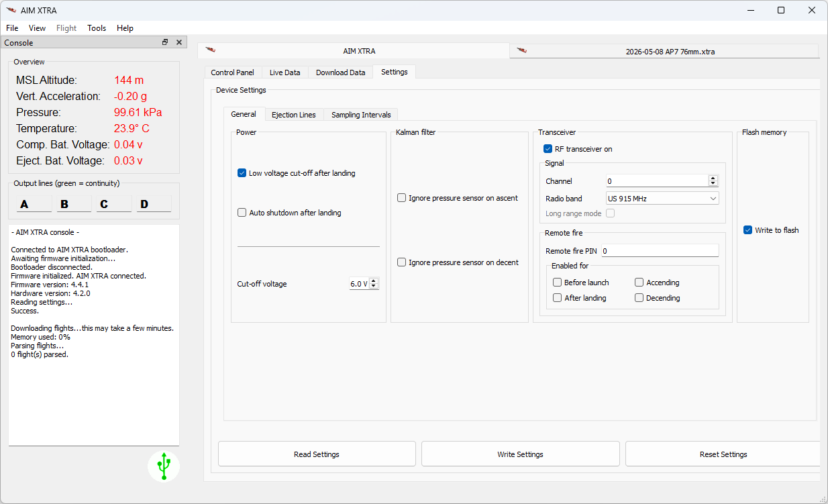Click console line 'Hardware version: 4.2.0'
828x504 pixels.
(x=50, y=293)
